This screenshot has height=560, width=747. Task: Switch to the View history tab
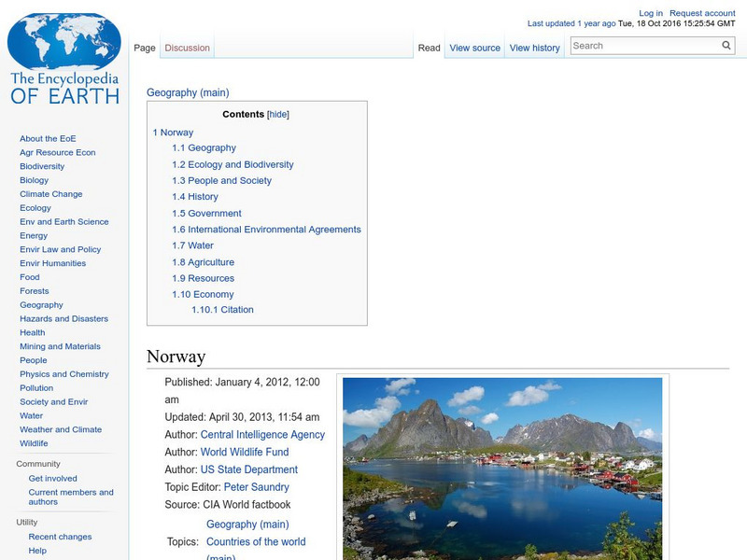(x=534, y=47)
